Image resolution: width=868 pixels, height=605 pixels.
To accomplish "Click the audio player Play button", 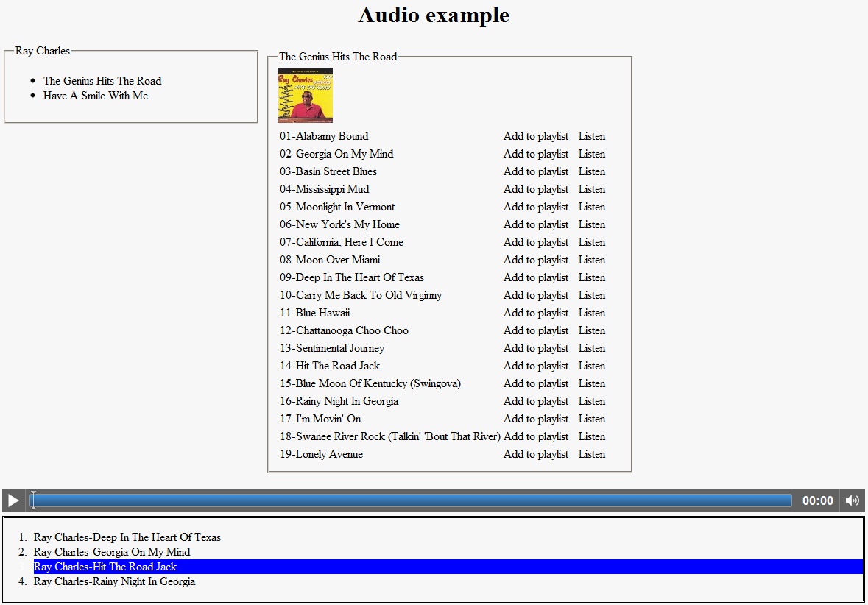I will click(13, 500).
